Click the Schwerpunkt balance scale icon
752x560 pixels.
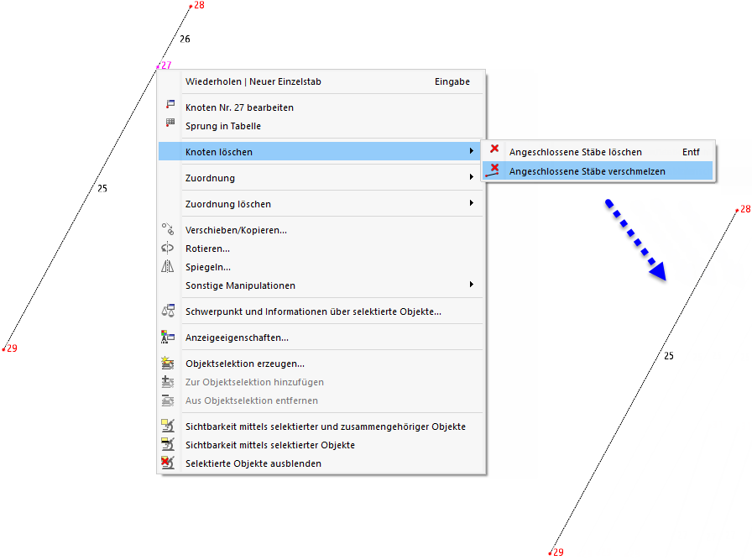point(168,311)
